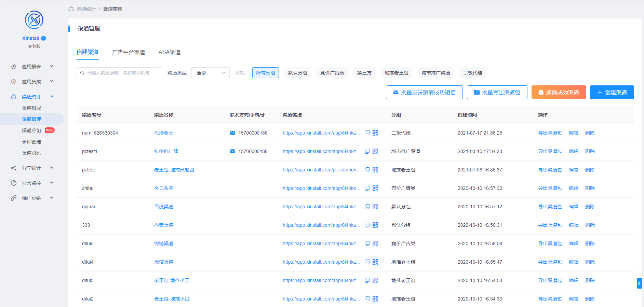644x307 pixels.
Task: Click the mail icon beside 代理老王 phone
Action: [x=232, y=133]
